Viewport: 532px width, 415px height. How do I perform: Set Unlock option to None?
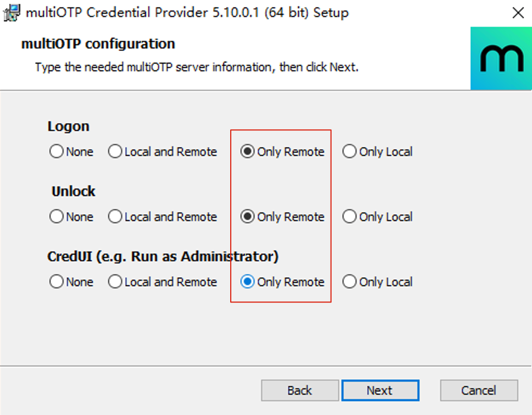(x=56, y=217)
